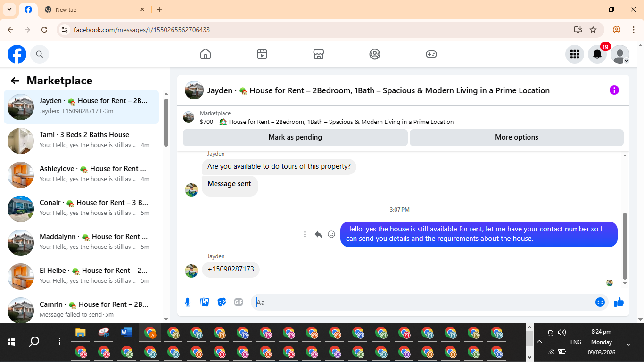Screen dimensions: 644x362
Task: React to the sent message smiley icon
Action: 331,234
